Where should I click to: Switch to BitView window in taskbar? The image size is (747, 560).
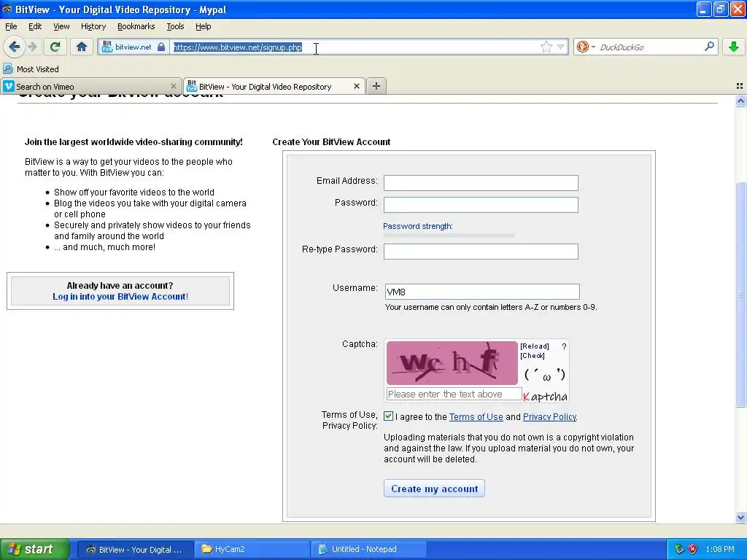135,550
